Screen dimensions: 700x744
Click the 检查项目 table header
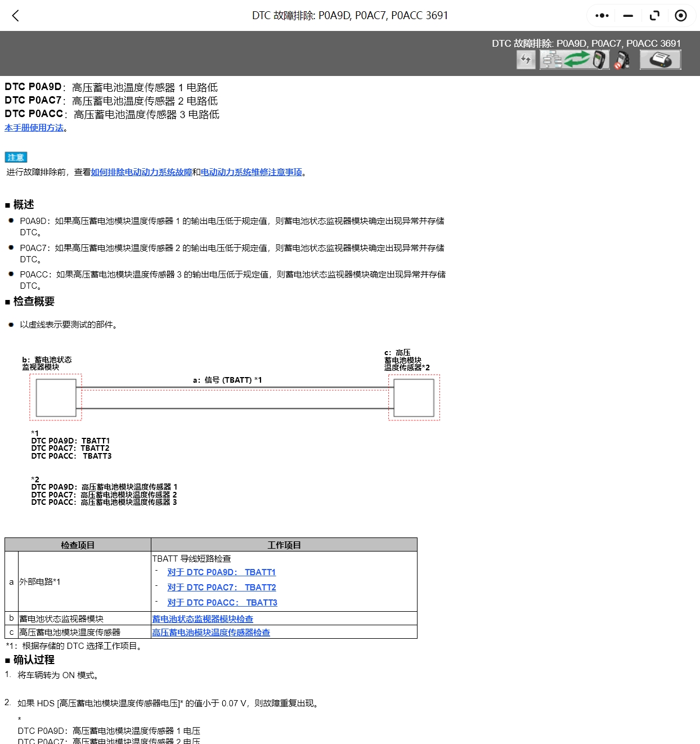[78, 544]
